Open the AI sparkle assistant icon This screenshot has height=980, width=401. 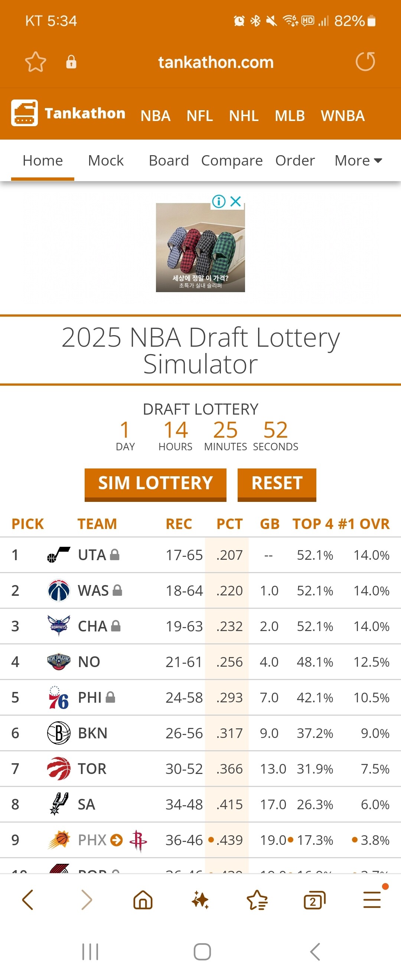coord(200,900)
